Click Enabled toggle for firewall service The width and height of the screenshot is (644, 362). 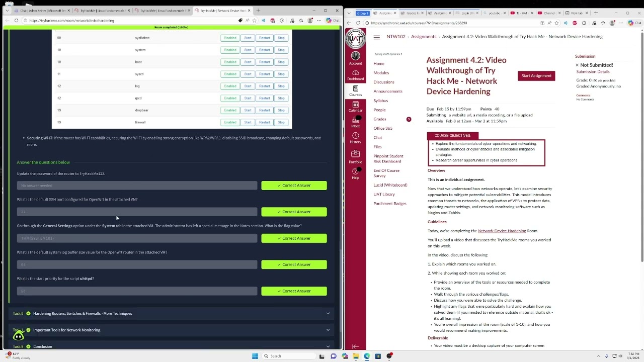230,122
